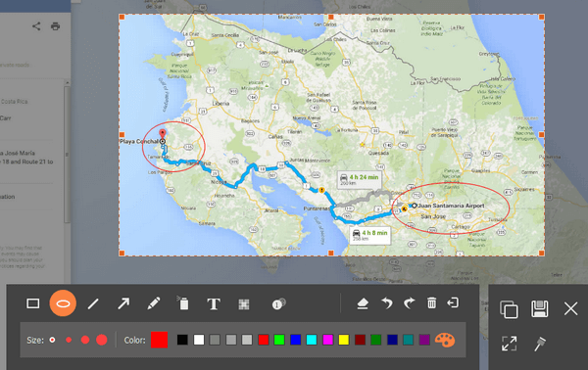
Task: Activate the pencil freehand tool
Action: [x=154, y=303]
